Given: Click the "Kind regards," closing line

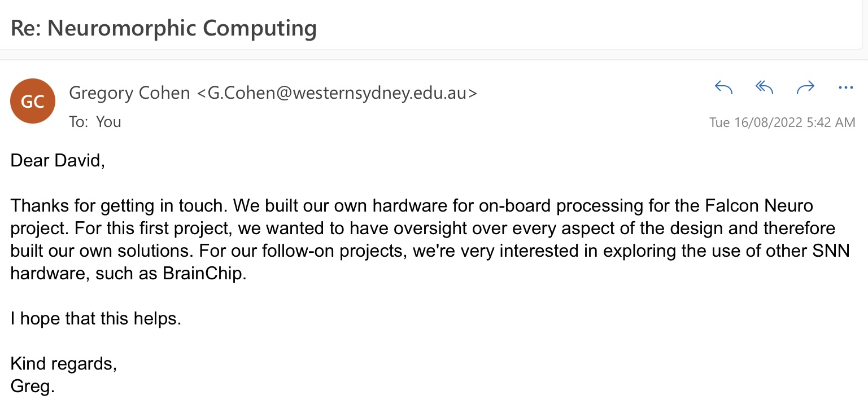Looking at the screenshot, I should coord(64,364).
